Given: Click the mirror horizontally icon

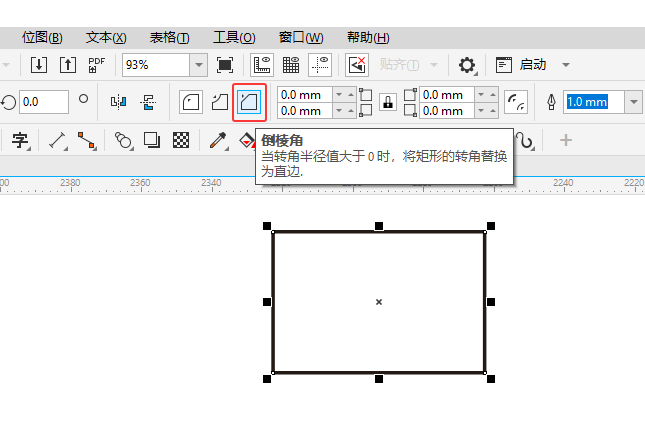Looking at the screenshot, I should [x=118, y=102].
